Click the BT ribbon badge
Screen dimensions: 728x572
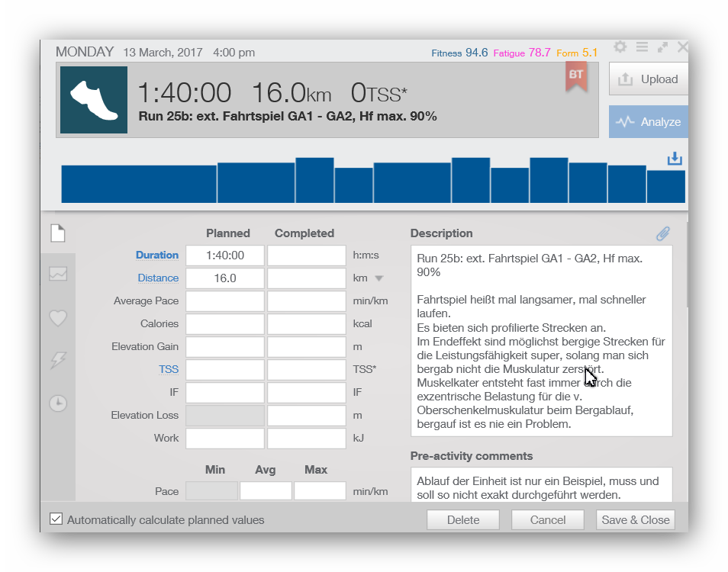(x=576, y=76)
